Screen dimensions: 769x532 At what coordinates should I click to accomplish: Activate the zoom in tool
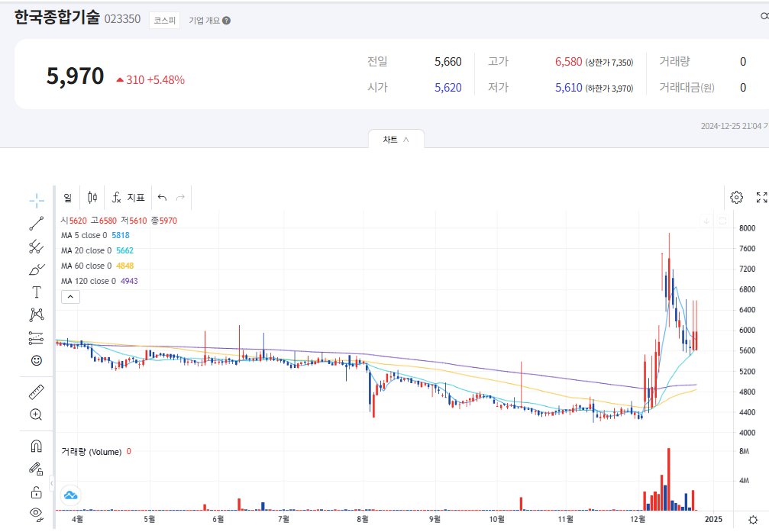tap(37, 414)
